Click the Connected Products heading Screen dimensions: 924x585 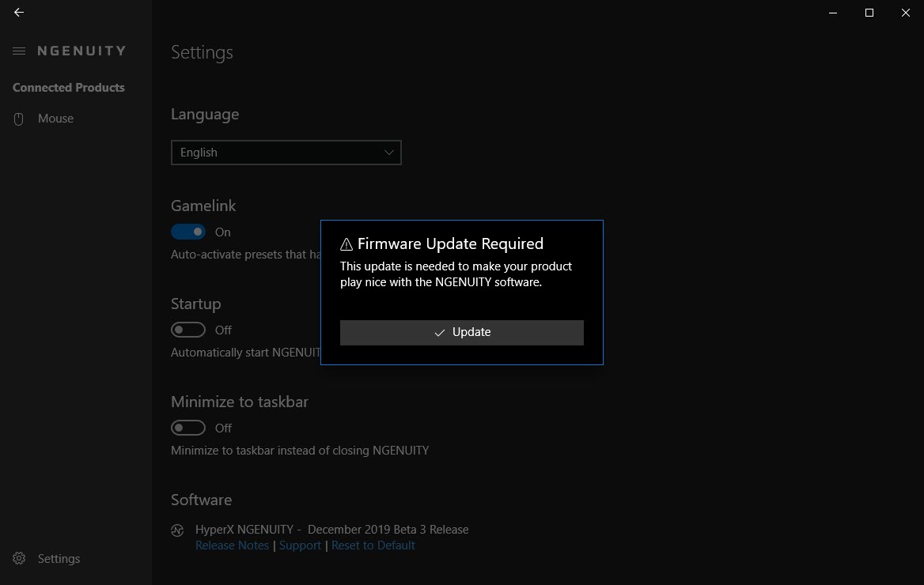tap(68, 88)
